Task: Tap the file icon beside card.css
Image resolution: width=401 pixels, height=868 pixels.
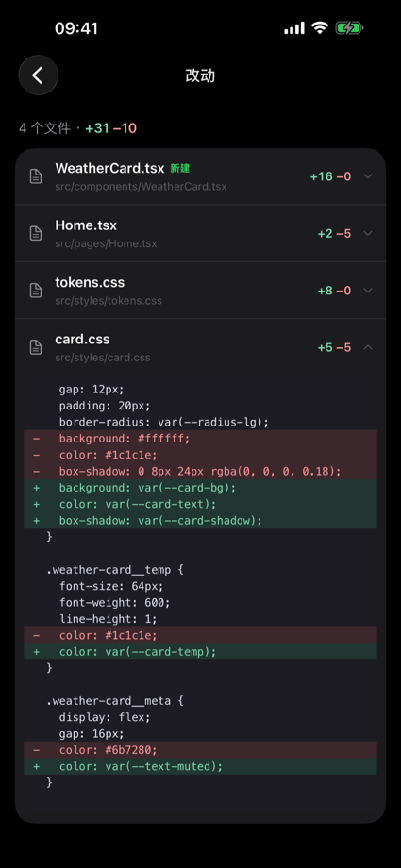Action: point(36,347)
